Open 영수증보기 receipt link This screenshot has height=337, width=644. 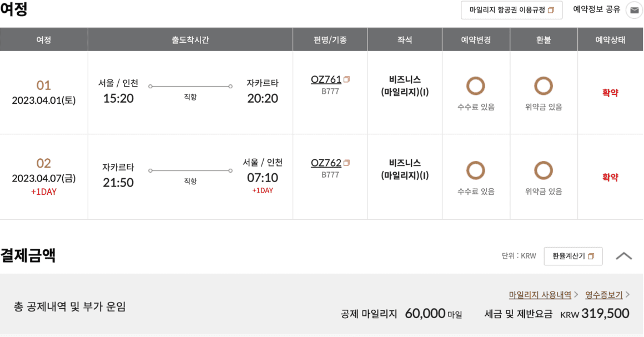click(604, 295)
